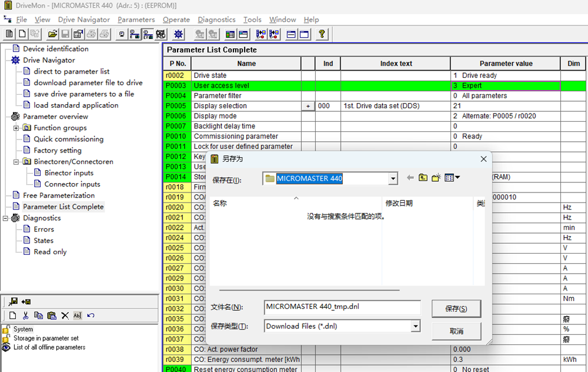Image resolution: width=588 pixels, height=372 pixels.
Task: Click the blue full-window toolbar icon
Action: (304, 34)
